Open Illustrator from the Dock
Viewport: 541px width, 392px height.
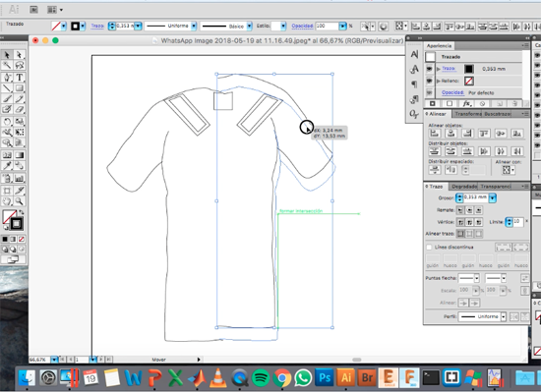point(345,377)
